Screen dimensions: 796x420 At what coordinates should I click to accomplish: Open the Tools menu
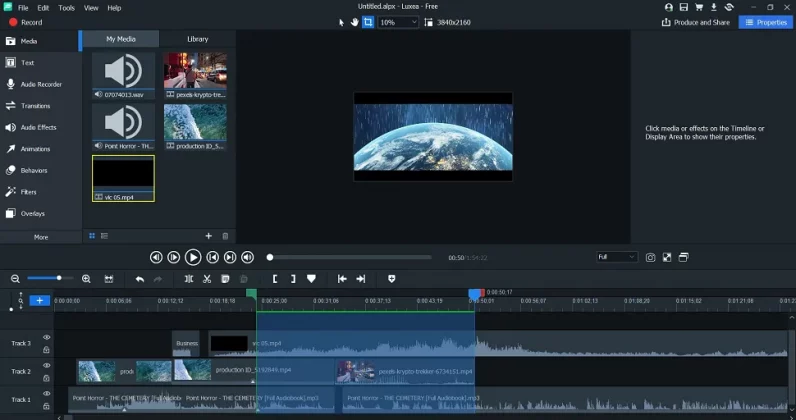coord(66,7)
